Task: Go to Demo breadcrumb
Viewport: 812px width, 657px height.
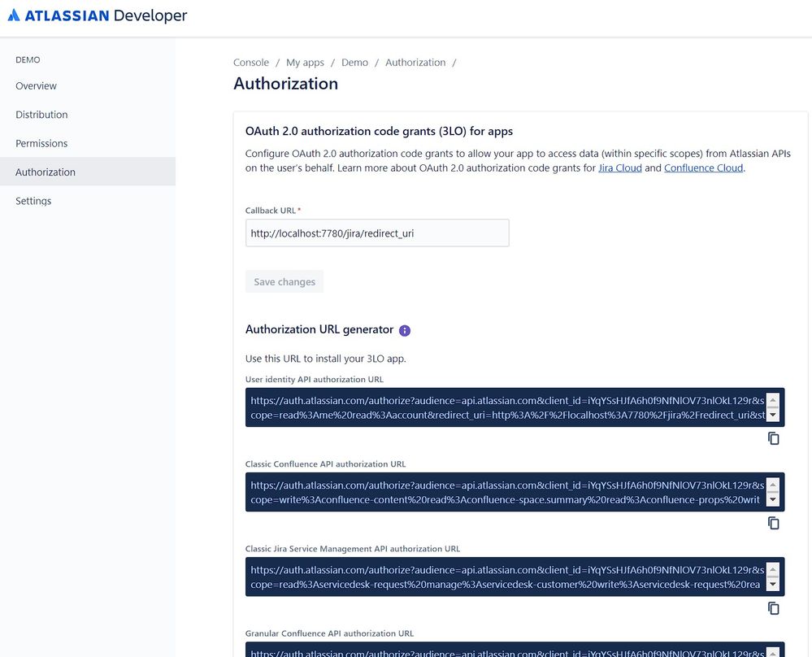Action: pyautogui.click(x=354, y=62)
